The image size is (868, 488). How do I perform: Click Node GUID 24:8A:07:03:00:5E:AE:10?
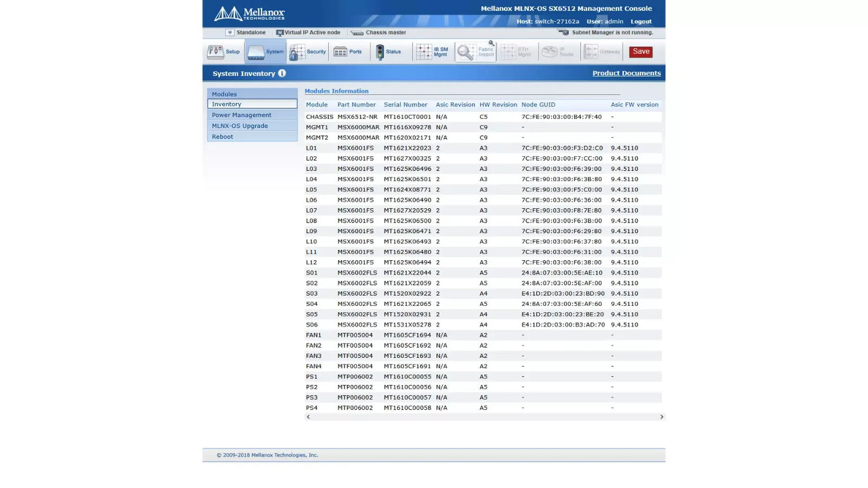click(561, 273)
